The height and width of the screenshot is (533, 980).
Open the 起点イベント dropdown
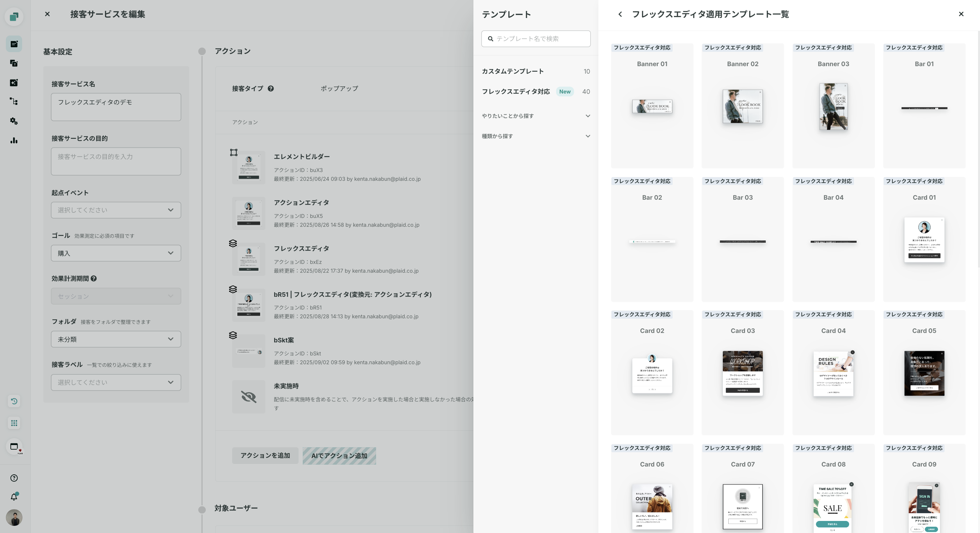pos(116,210)
